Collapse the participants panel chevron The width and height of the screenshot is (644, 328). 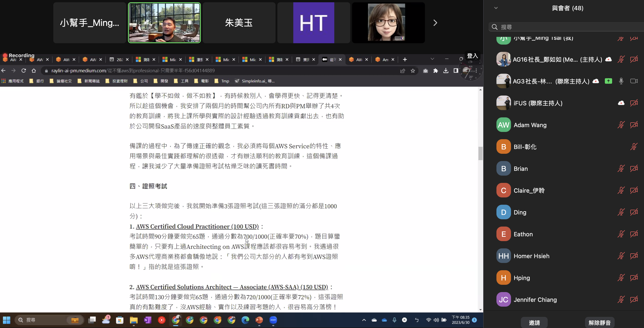coord(496,8)
